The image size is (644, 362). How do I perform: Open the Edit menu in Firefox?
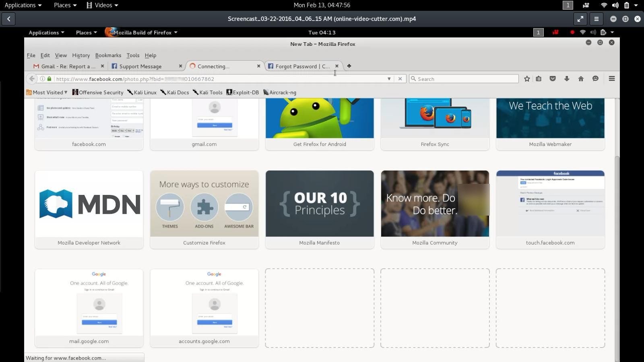[x=45, y=56]
